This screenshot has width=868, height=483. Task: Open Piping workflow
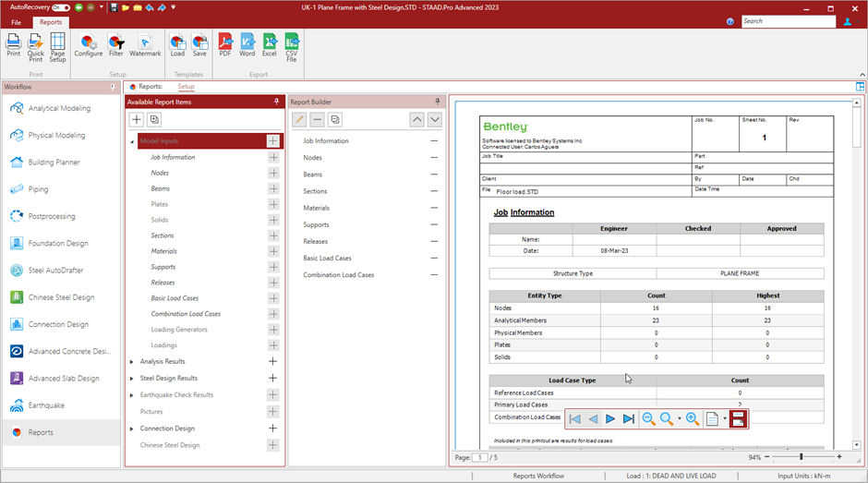[x=60, y=189]
